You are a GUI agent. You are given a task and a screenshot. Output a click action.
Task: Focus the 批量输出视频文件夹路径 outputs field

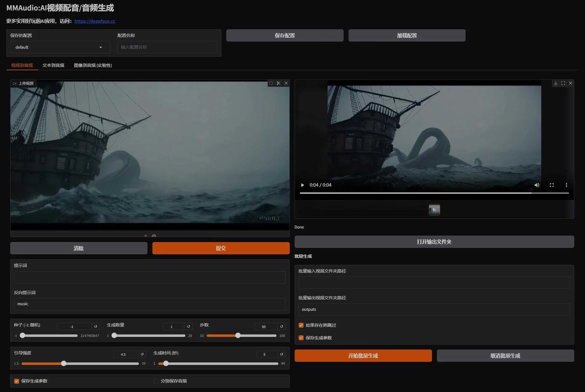[434, 309]
